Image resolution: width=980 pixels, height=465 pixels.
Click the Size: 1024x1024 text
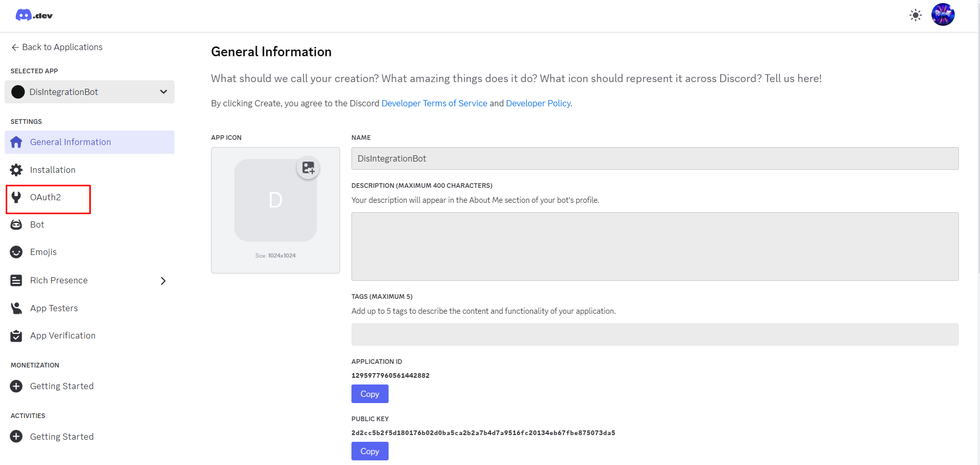[x=276, y=255]
